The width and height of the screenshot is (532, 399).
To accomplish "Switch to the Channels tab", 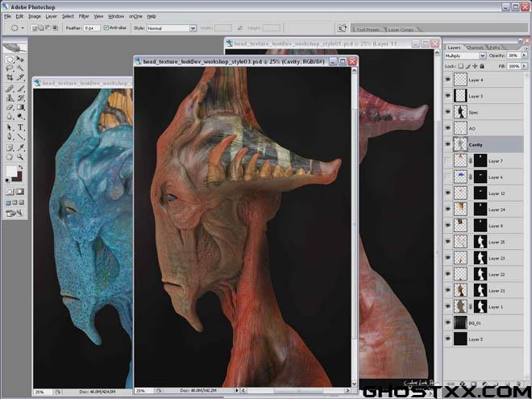I will 475,48.
